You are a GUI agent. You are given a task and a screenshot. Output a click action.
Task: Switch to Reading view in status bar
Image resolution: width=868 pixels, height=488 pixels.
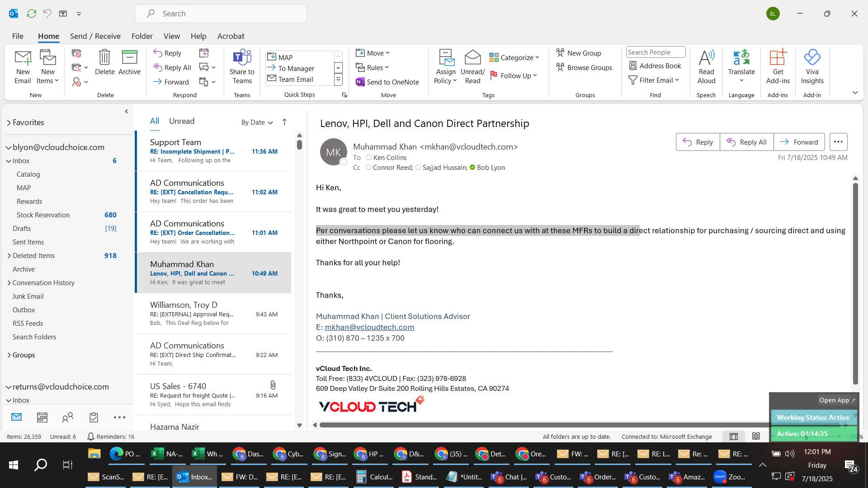pyautogui.click(x=756, y=436)
